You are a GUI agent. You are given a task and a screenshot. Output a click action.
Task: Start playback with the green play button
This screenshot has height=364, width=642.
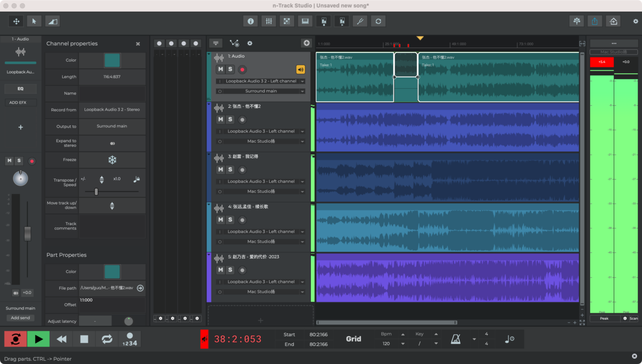coord(39,339)
